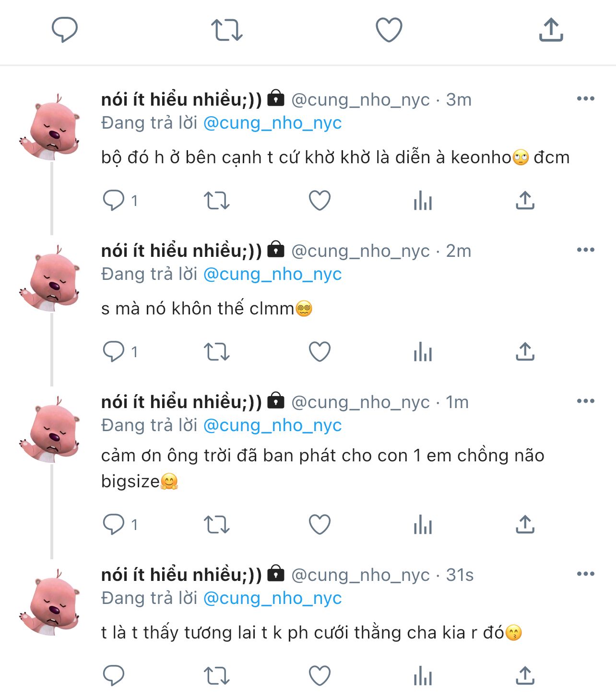Open more options for 3m ago tweet
Screen dimensions: 616x699
pos(585,99)
